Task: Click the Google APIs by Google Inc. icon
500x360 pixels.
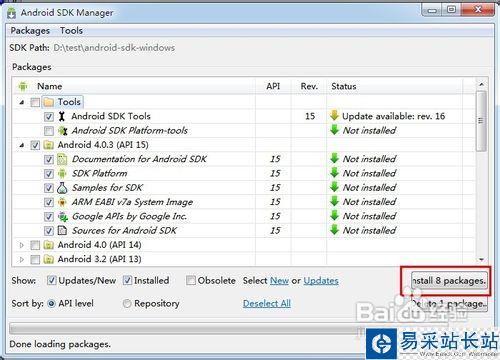Action: tap(63, 217)
